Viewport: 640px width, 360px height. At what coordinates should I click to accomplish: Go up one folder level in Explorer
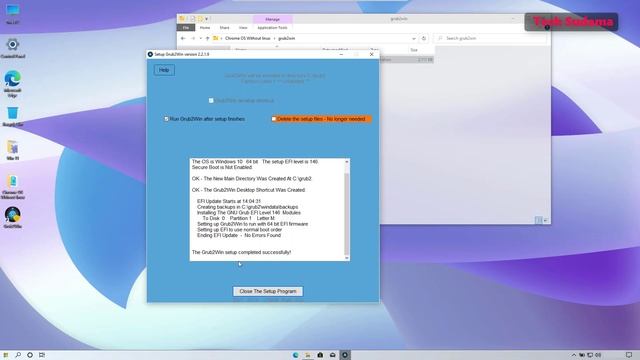click(207, 38)
